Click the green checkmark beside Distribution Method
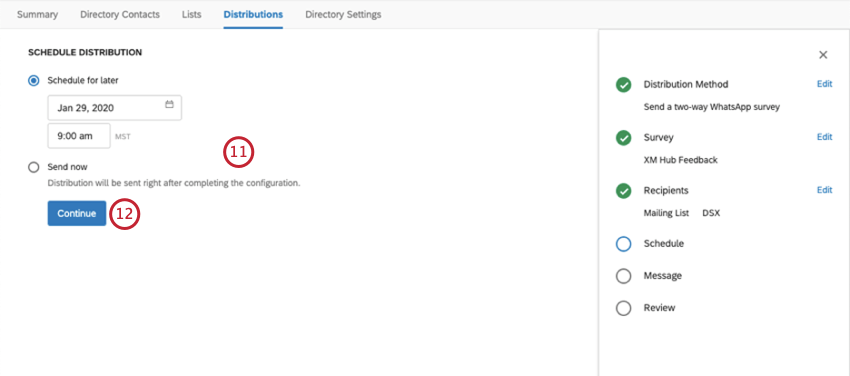 click(623, 85)
